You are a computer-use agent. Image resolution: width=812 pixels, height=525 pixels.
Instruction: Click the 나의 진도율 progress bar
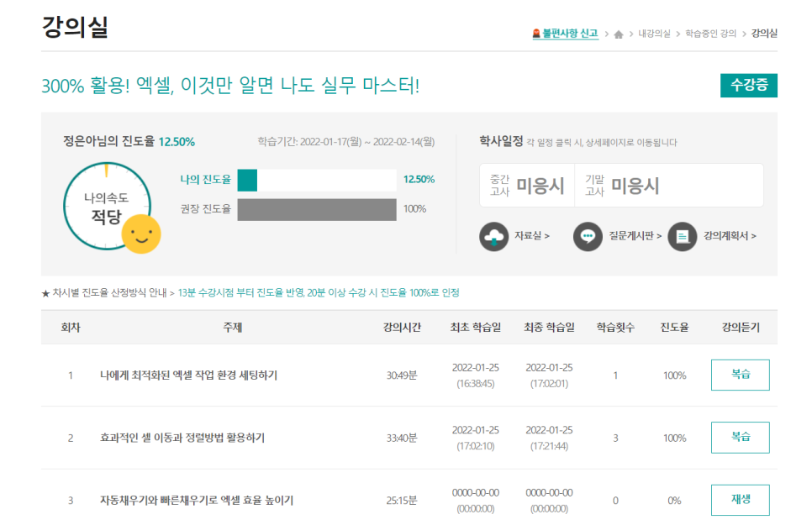point(317,180)
